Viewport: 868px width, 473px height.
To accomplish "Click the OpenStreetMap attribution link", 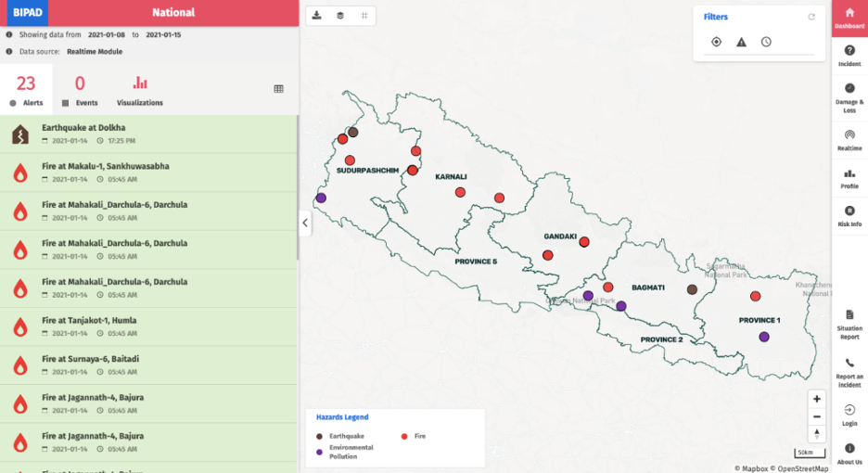I will tap(799, 468).
